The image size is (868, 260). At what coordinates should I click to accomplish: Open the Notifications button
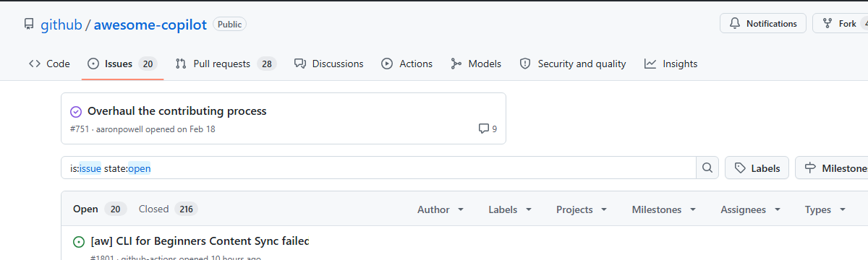(x=763, y=24)
